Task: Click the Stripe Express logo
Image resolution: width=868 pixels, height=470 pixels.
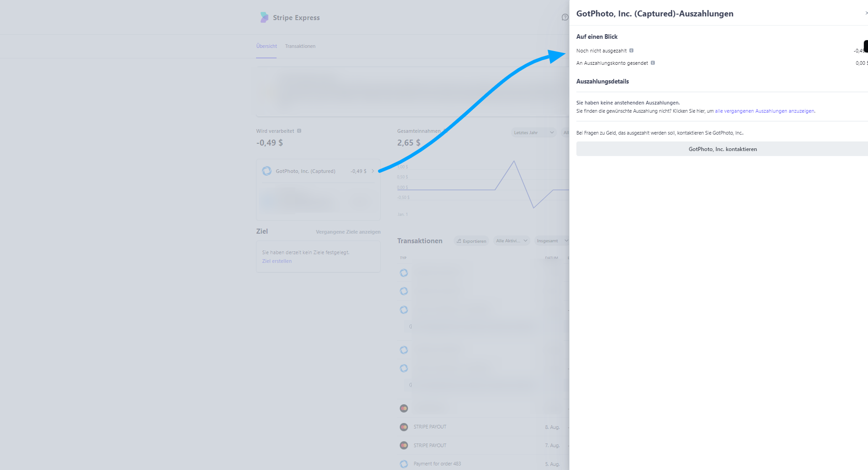Action: [289, 17]
